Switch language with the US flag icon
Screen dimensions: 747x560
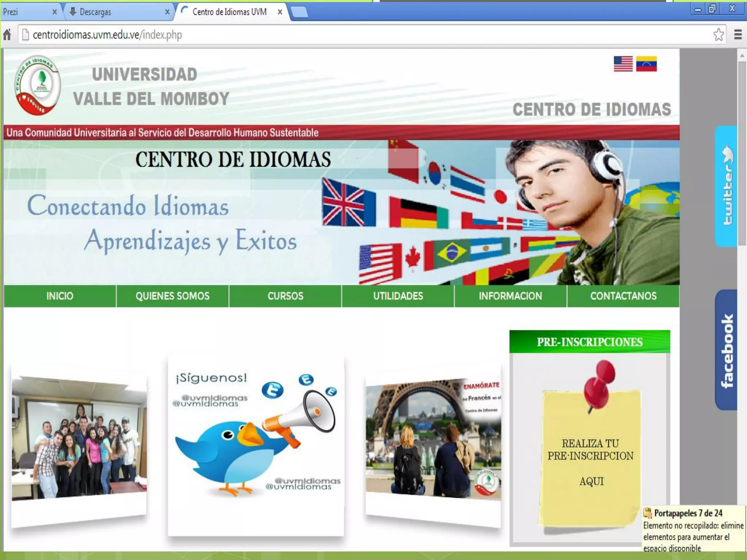click(x=623, y=64)
